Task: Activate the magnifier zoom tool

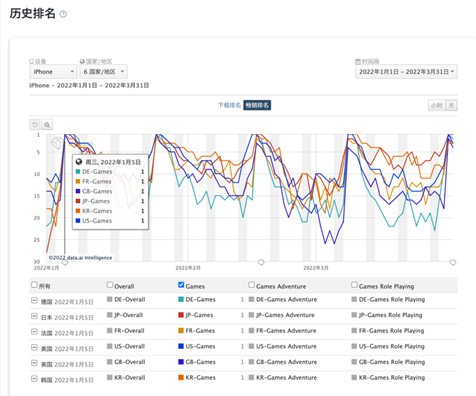Action: [x=47, y=125]
